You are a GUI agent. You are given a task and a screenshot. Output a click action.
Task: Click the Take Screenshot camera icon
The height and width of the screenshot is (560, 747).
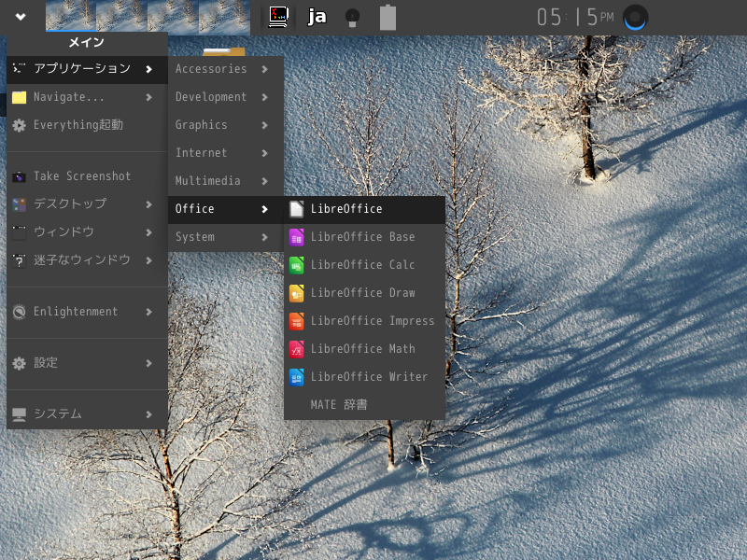click(x=19, y=176)
